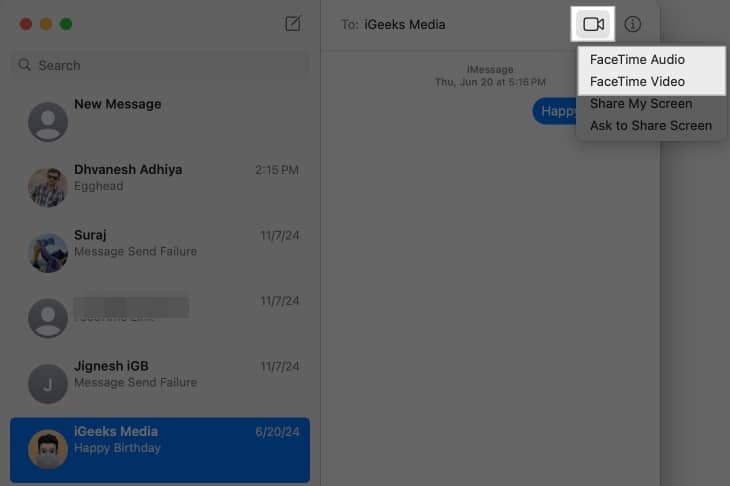Image resolution: width=730 pixels, height=486 pixels.
Task: Open Dhvanesh Adhiya conversation
Action: pos(160,188)
